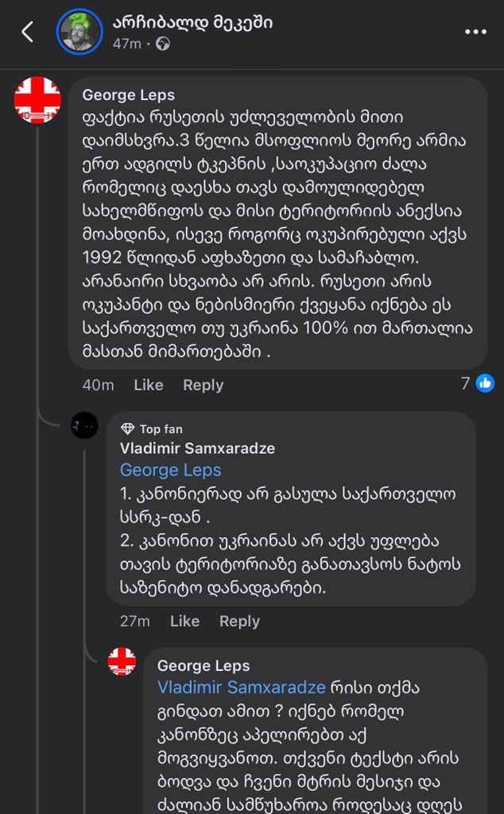
Task: Open Vladimir Samxaradze's profile avatar
Action: [83, 425]
